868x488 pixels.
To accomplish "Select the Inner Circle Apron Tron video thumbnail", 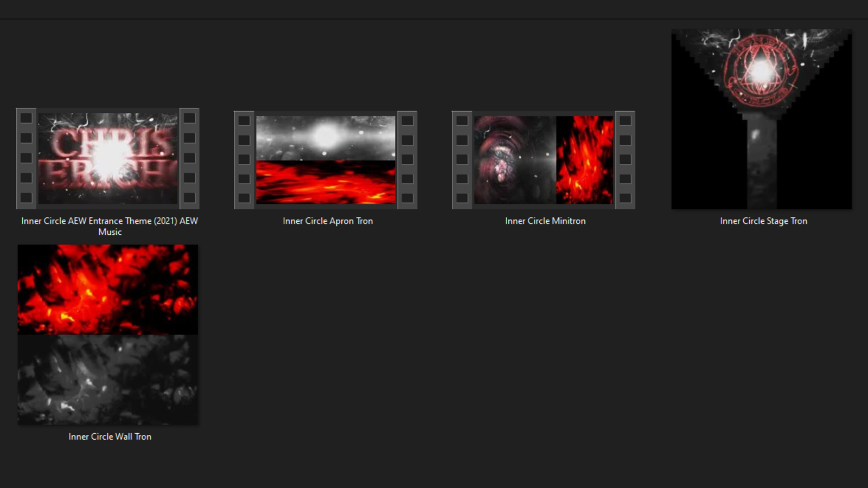I will pos(325,160).
